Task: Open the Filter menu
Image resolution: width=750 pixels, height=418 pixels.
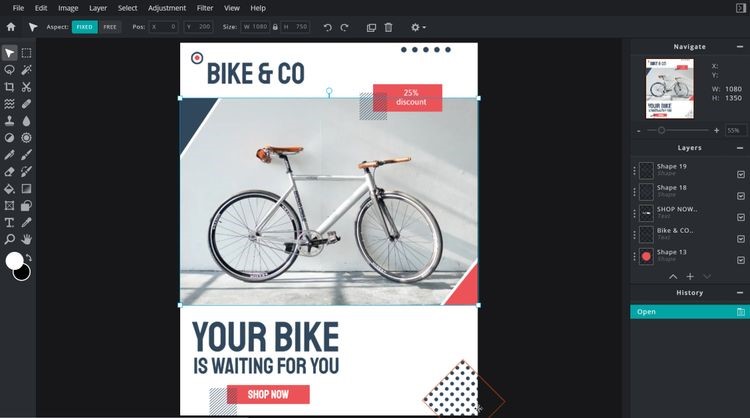Action: [205, 8]
